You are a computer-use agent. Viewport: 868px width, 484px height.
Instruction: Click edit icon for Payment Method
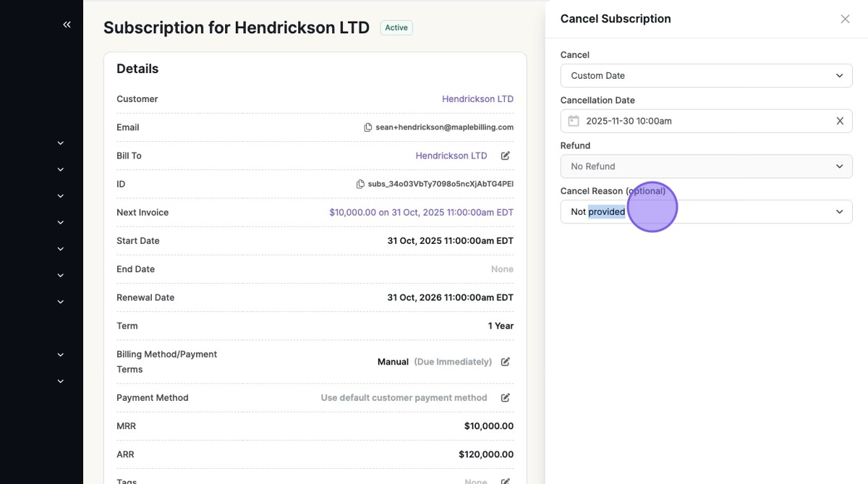(x=506, y=398)
